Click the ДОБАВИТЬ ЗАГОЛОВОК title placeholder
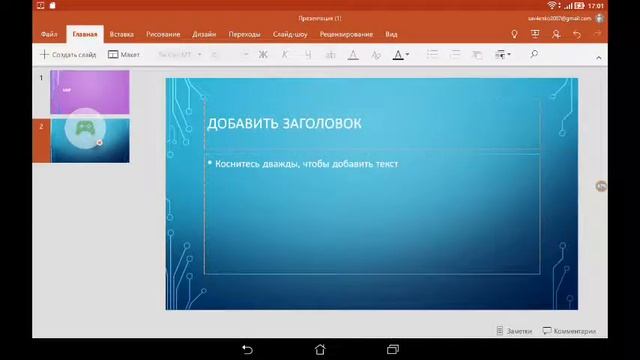The image size is (640, 360). 284,123
